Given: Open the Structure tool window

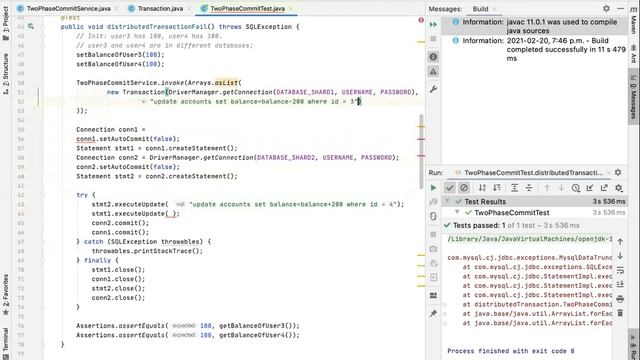Looking at the screenshot, I should pyautogui.click(x=6, y=73).
